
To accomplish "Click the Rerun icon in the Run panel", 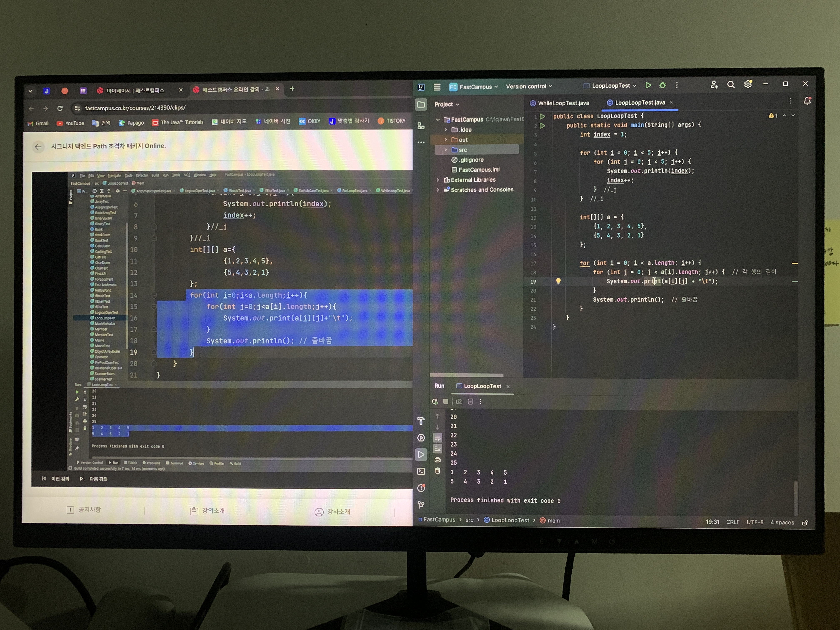I will tap(435, 401).
